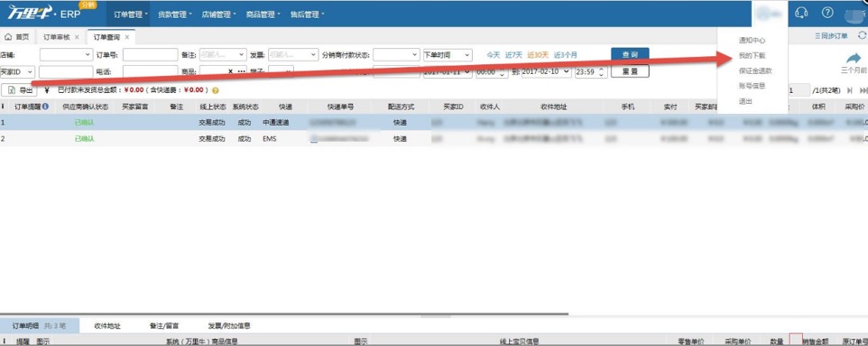868x346 pixels.
Task: Open the start date dropdown
Action: (448, 71)
